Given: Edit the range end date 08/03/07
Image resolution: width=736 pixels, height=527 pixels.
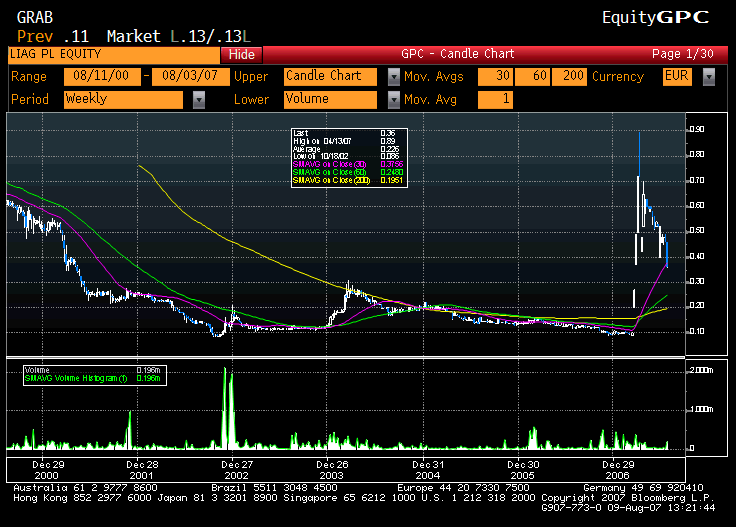Looking at the screenshot, I should [191, 76].
